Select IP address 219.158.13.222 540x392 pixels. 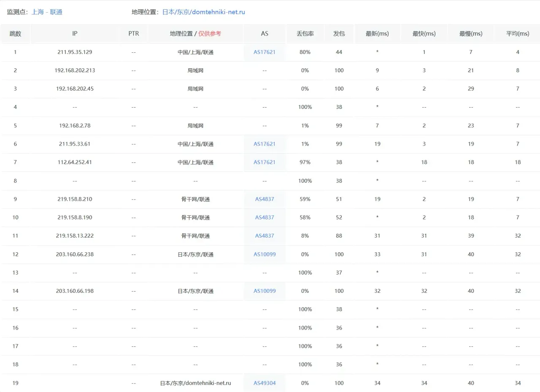[75, 236]
